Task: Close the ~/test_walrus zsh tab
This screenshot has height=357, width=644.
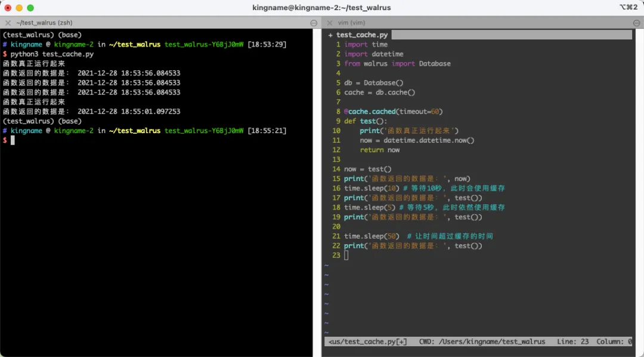Action: point(8,23)
